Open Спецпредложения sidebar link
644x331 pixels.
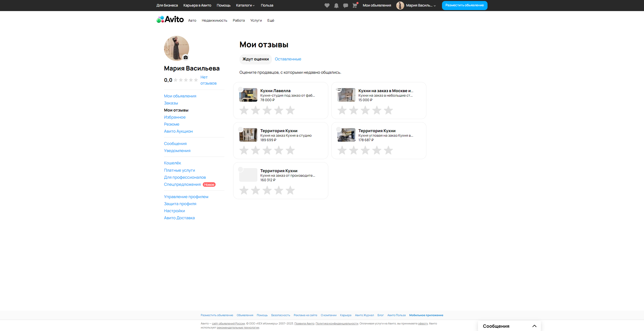point(182,184)
